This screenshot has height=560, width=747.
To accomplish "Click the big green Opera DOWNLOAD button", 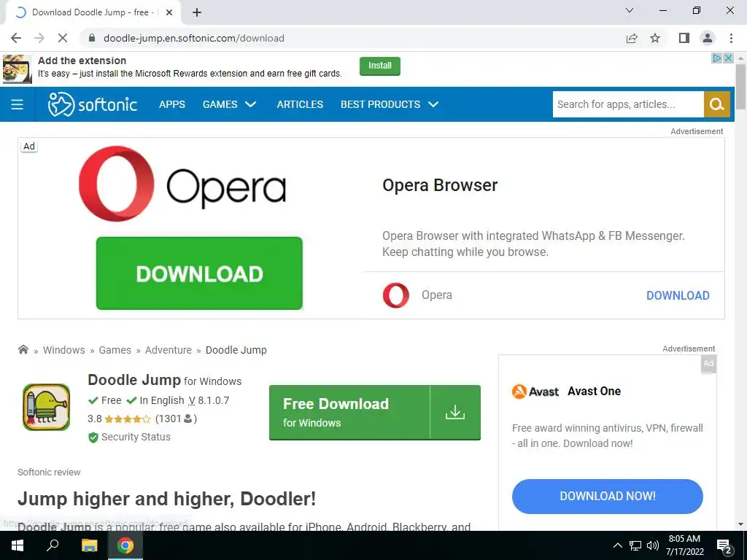I will 199,273.
